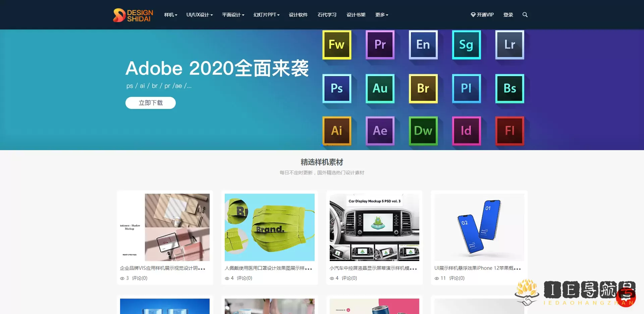
Task: Click the Premiere Pr icon
Action: click(380, 45)
